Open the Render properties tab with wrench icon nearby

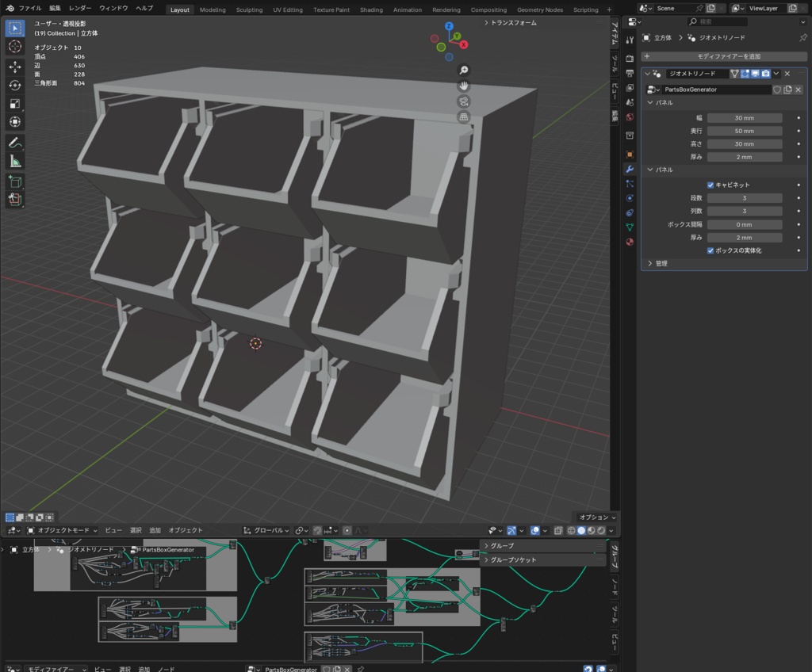tap(630, 58)
